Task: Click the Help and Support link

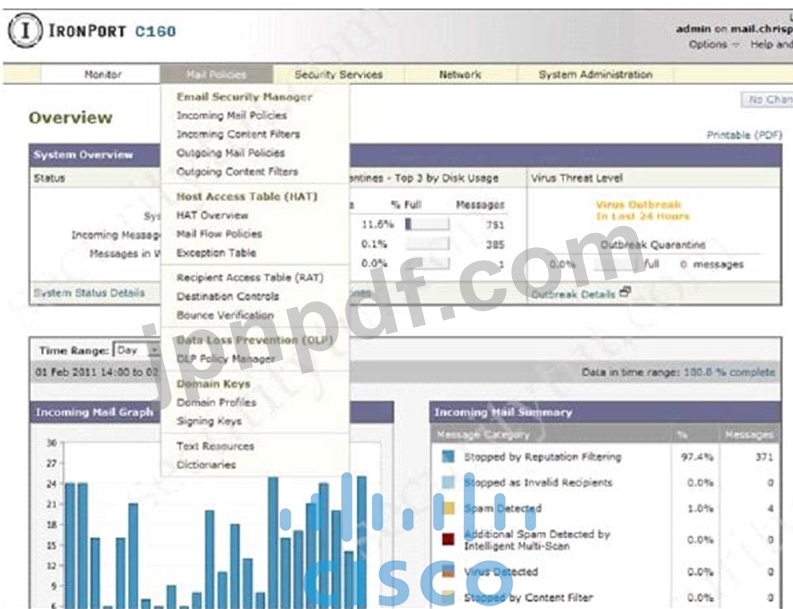Action: tap(771, 45)
